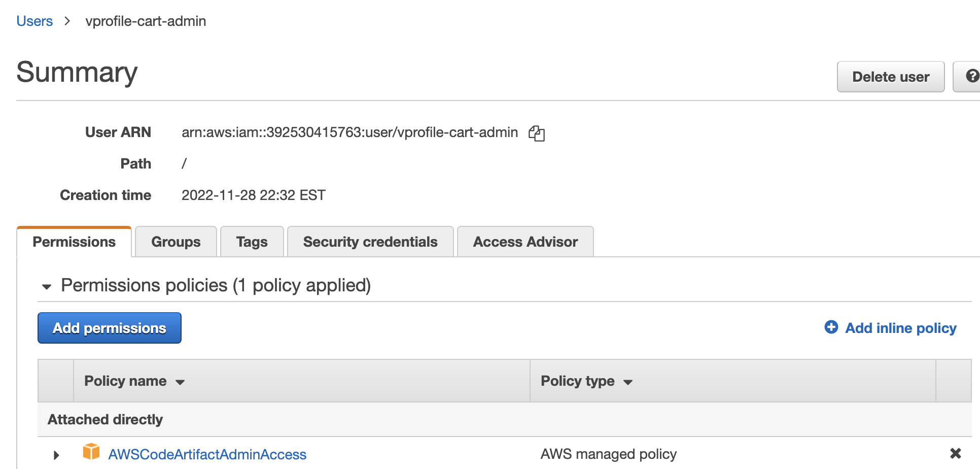Switch to the Groups tab
This screenshot has height=469, width=980.
(x=176, y=242)
